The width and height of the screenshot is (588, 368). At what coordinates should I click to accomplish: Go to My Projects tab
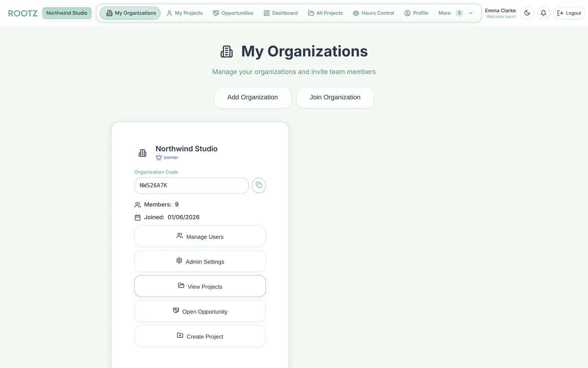184,13
